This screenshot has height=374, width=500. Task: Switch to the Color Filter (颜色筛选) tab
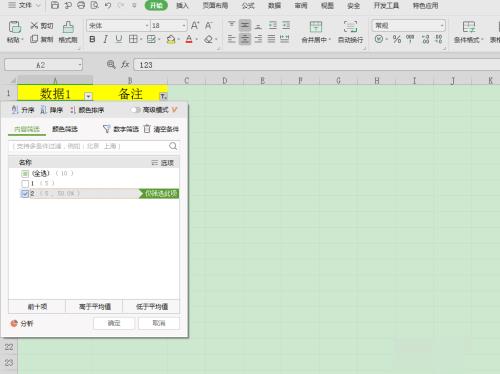pyautogui.click(x=65, y=129)
